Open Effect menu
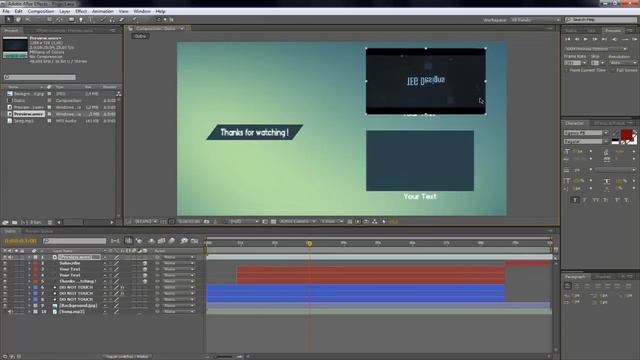 coord(81,11)
